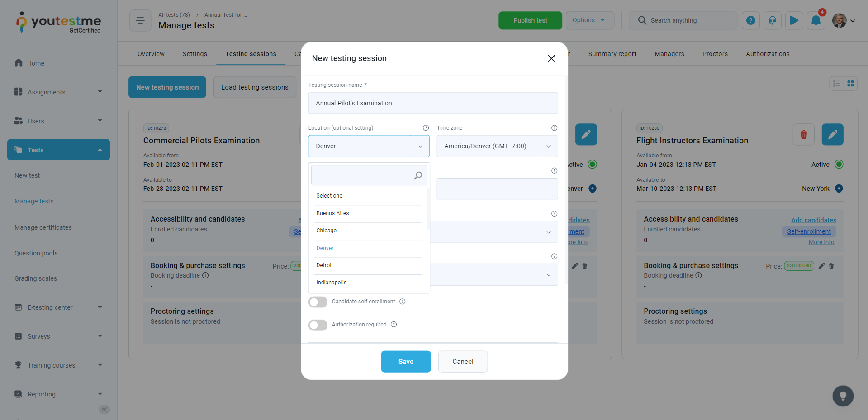Click the hamburger menu icon
This screenshot has width=868, height=420.
pos(140,20)
